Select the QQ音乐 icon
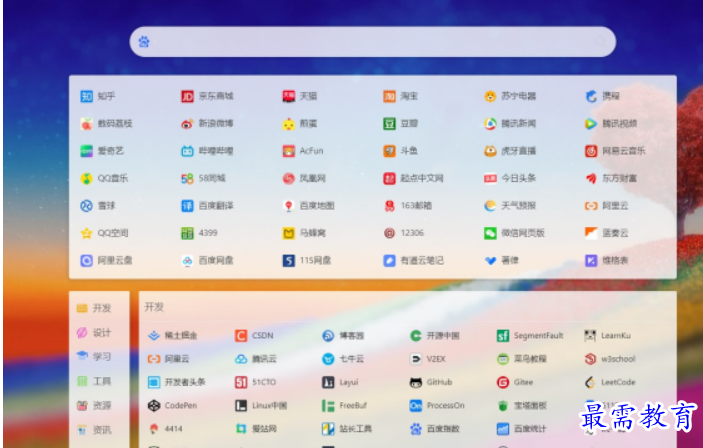 [x=86, y=178]
